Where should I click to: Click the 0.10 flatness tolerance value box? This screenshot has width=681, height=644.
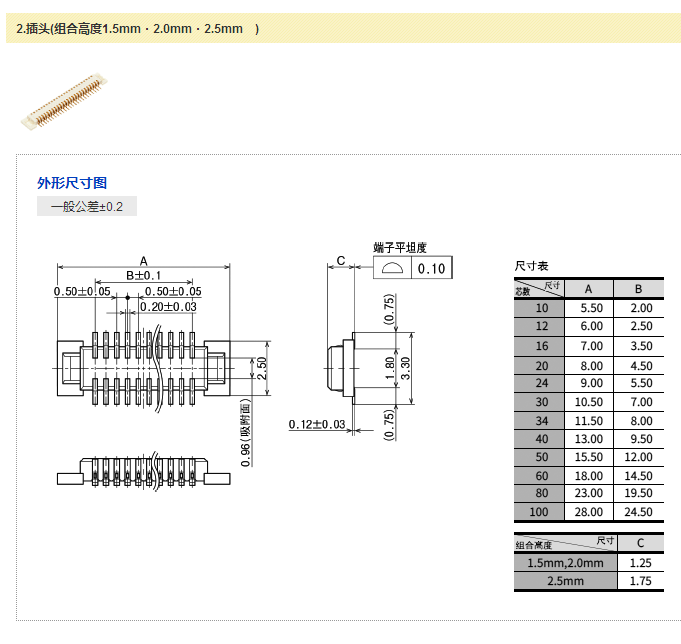[x=432, y=268]
